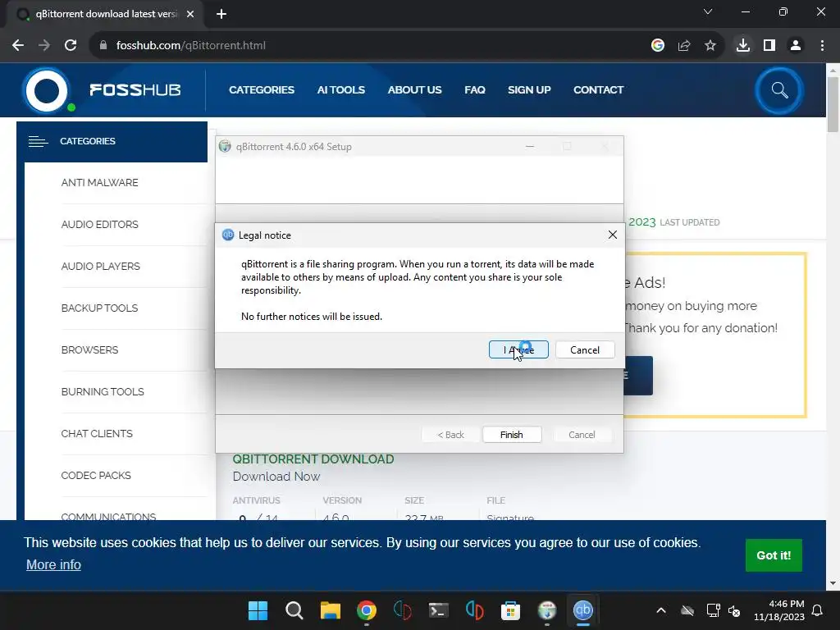Open the AUDIO PLAYERS category
Image resolution: width=840 pixels, height=630 pixels.
point(100,267)
